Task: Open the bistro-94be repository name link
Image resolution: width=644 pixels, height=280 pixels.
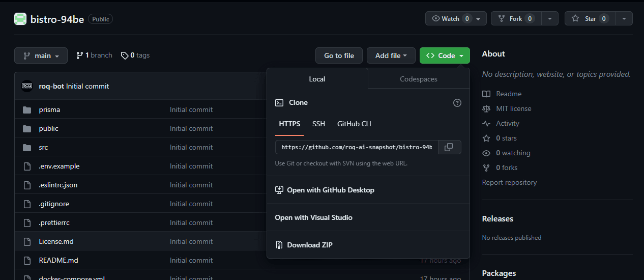Action: tap(57, 19)
